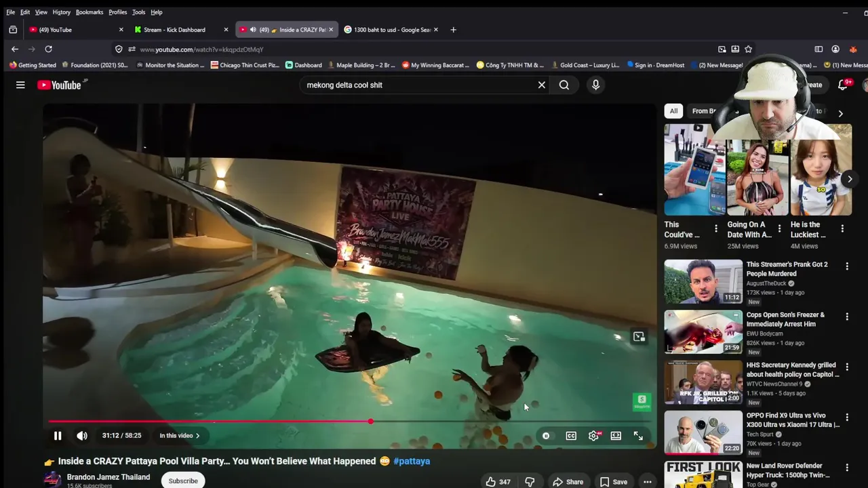This screenshot has height=488, width=868.
Task: Mute the video with the speaker icon
Action: 82,436
